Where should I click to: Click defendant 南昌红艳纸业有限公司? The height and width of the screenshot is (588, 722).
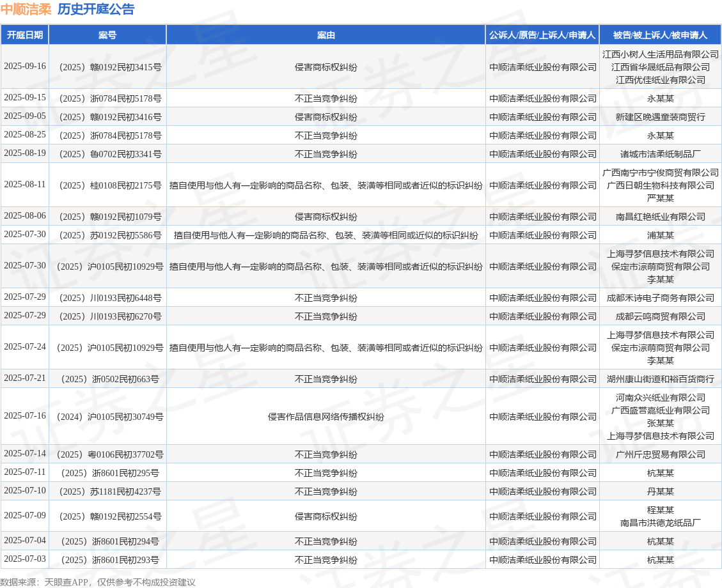(x=661, y=216)
